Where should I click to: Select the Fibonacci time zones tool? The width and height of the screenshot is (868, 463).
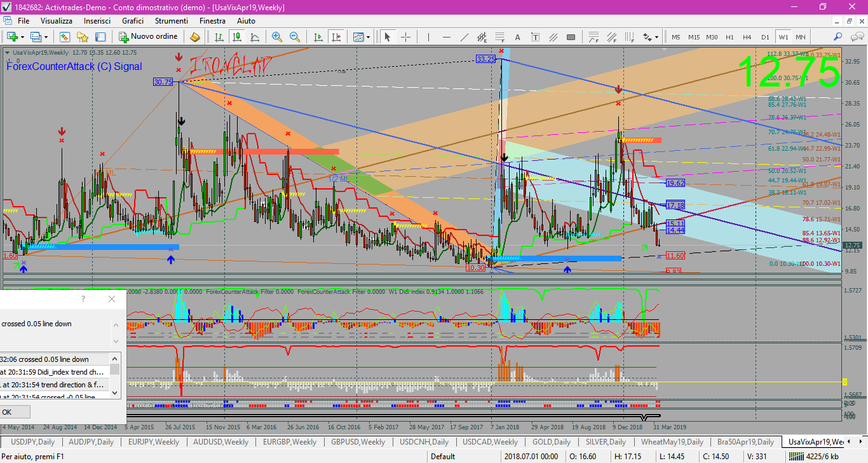[630, 37]
